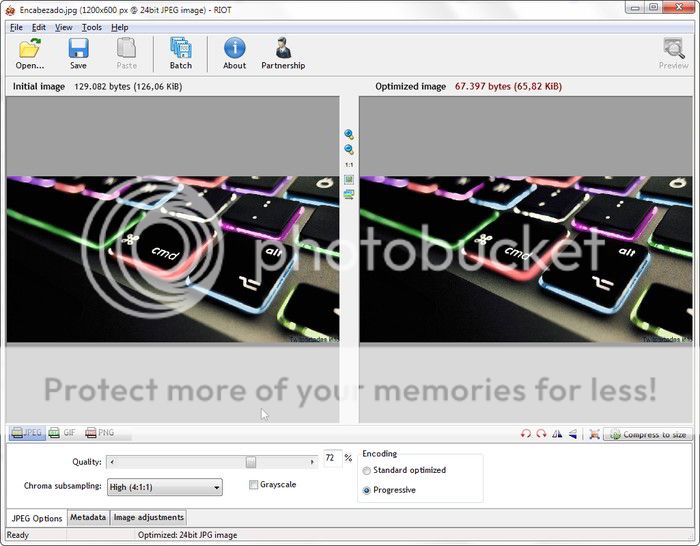The height and width of the screenshot is (546, 700).
Task: Launch Batch processing
Action: tap(181, 54)
